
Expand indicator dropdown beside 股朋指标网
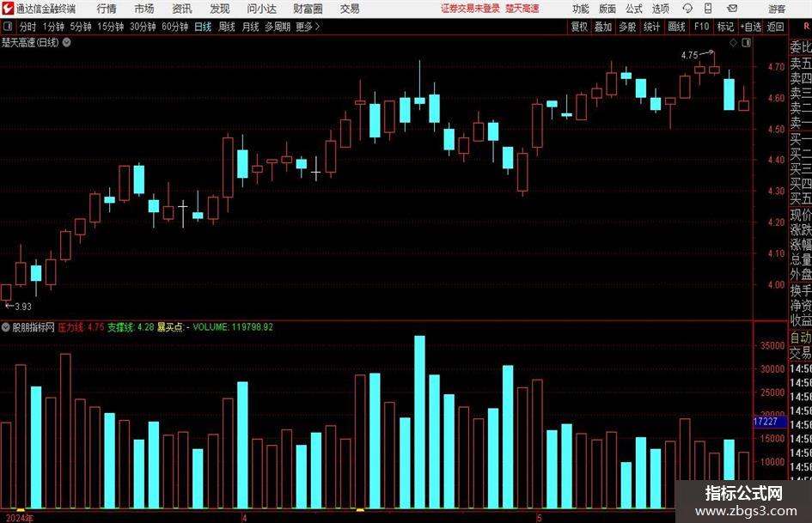tap(6, 326)
